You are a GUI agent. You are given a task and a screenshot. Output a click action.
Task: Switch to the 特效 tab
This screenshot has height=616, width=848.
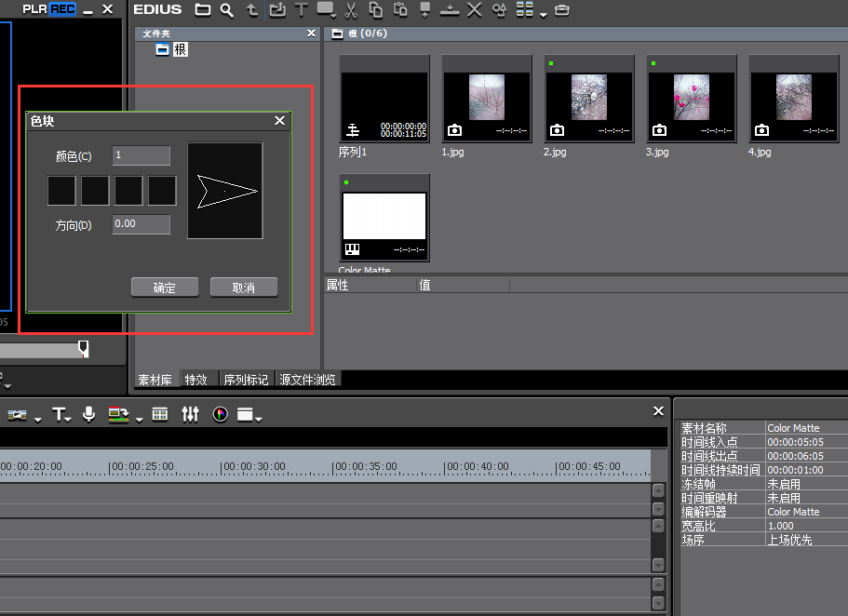pyautogui.click(x=195, y=380)
